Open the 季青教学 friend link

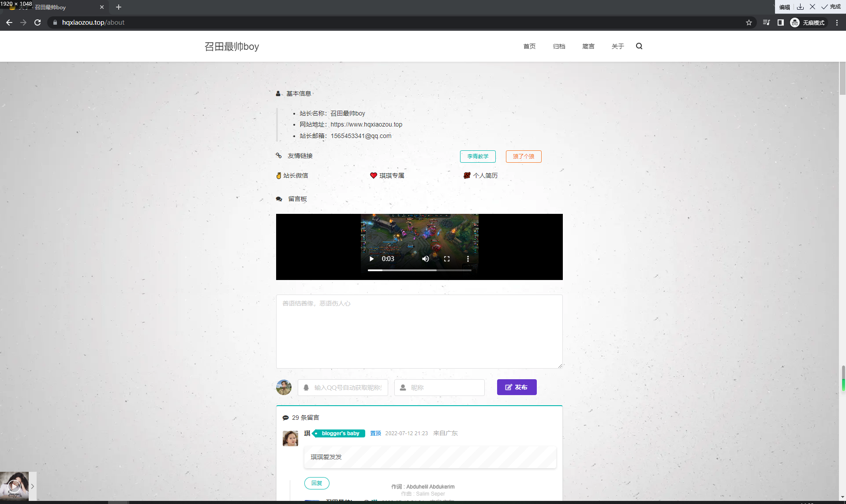coord(478,157)
